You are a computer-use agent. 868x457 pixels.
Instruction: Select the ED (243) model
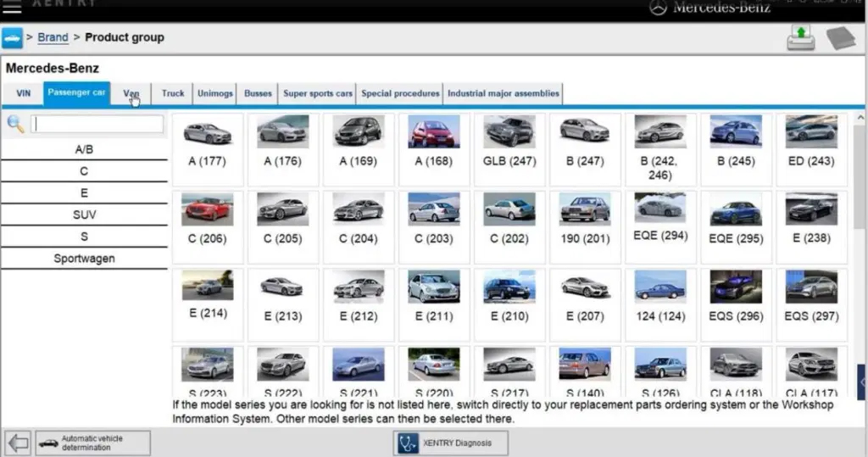(x=811, y=148)
